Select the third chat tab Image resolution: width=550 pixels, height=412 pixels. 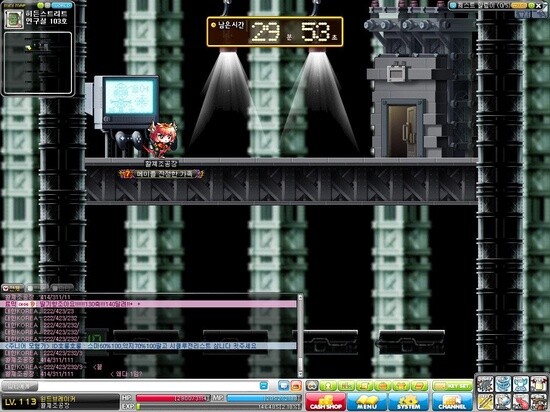[61, 288]
